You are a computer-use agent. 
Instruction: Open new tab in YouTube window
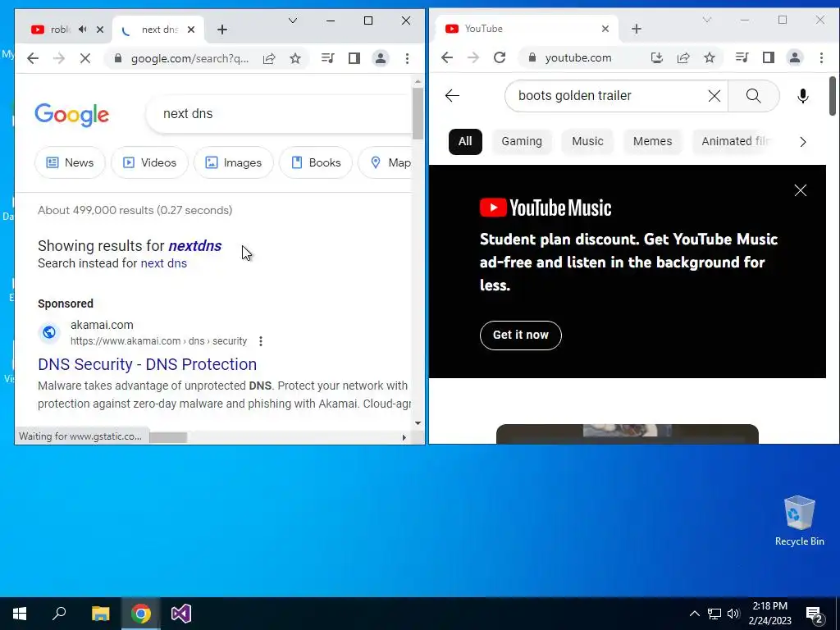click(x=637, y=29)
